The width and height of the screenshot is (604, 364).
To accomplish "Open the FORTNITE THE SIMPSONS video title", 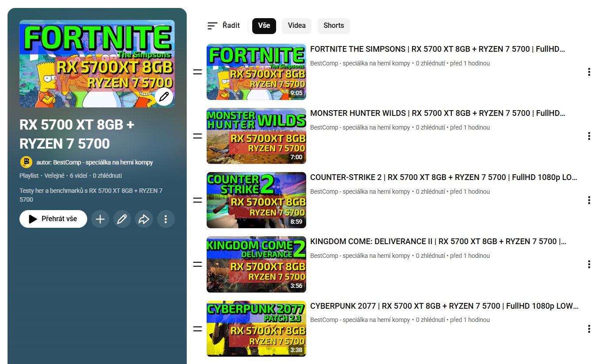I will (x=438, y=49).
